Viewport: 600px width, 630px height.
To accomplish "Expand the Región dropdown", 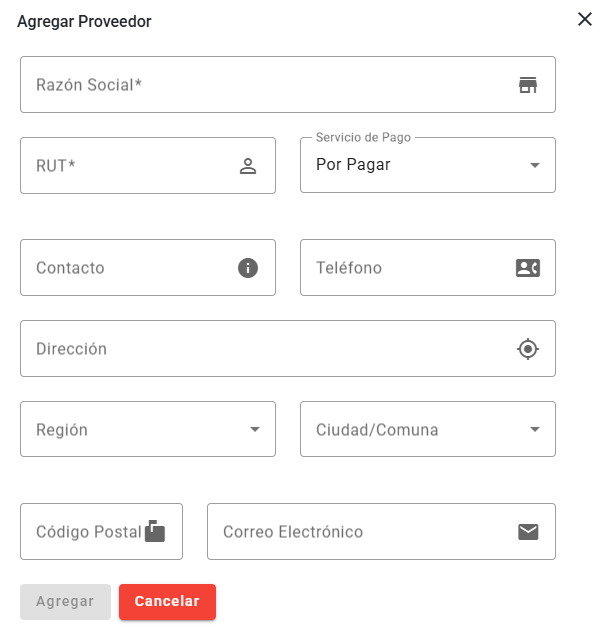I will (x=147, y=430).
